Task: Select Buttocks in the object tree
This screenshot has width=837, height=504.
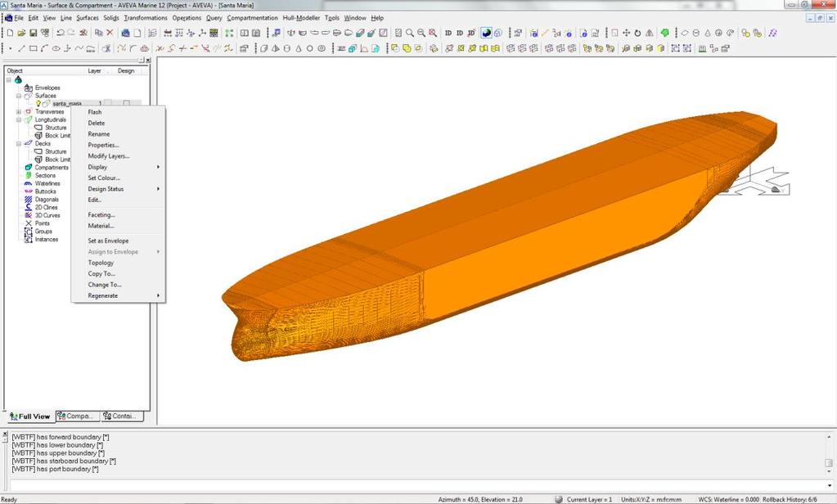Action: (45, 191)
